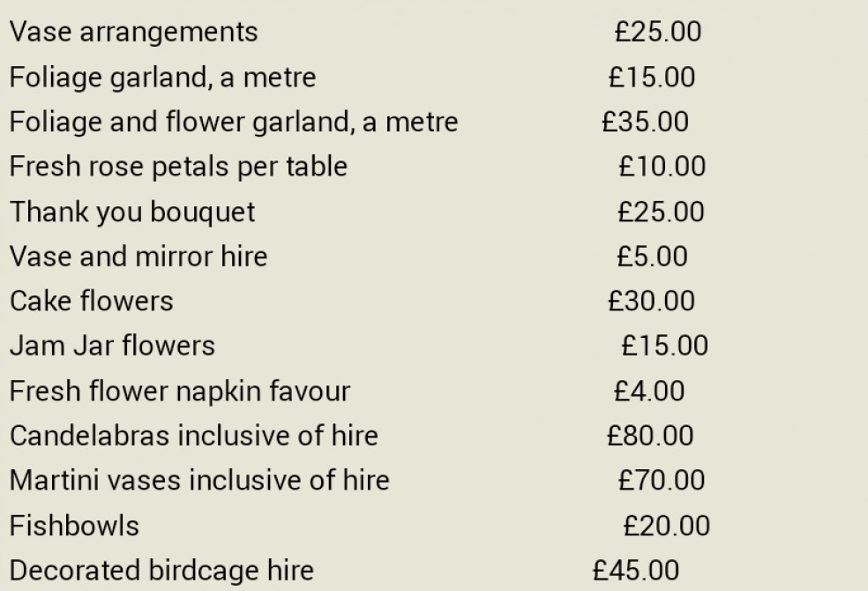868x591 pixels.
Task: Select the Cake flowers entry
Action: click(92, 302)
